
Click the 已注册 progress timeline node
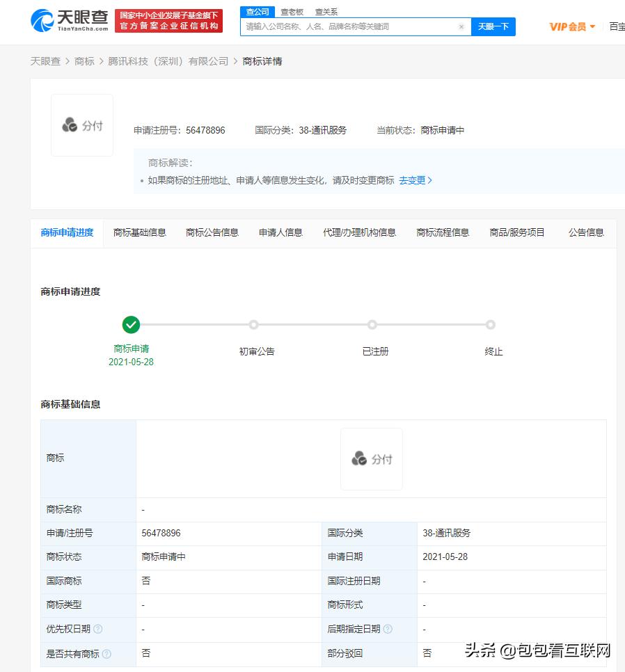(x=372, y=324)
